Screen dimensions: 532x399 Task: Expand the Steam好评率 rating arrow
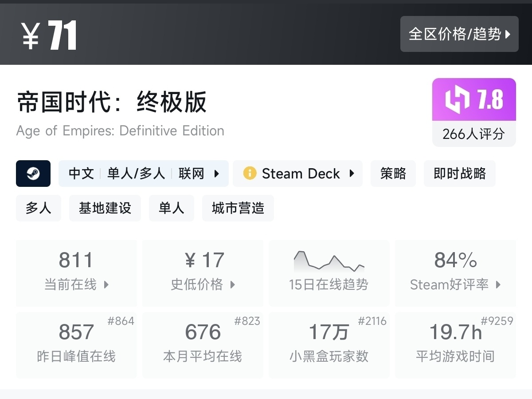point(498,284)
